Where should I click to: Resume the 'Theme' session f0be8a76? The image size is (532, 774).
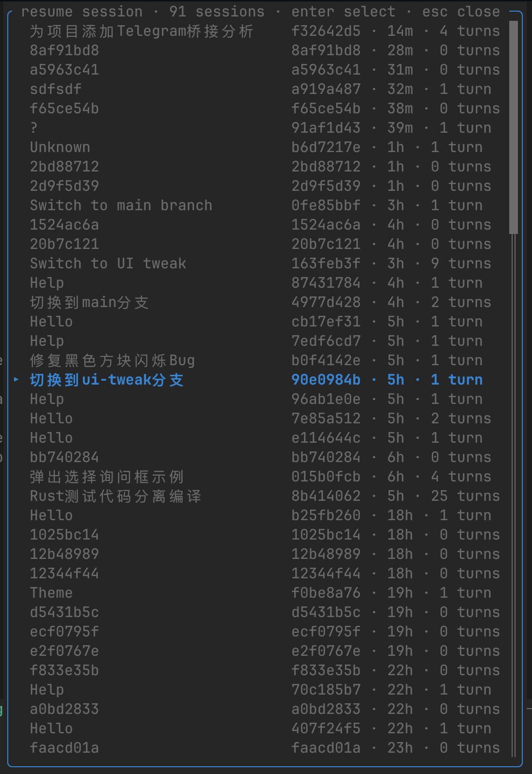(x=265, y=593)
